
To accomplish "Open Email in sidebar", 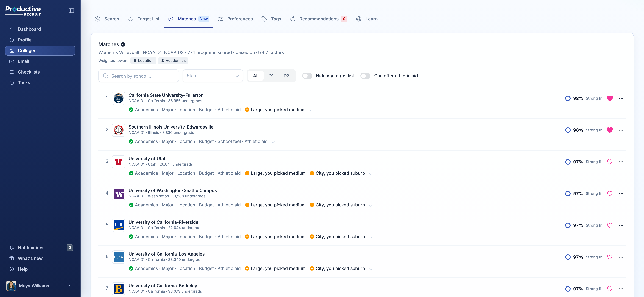I will [x=40, y=61].
